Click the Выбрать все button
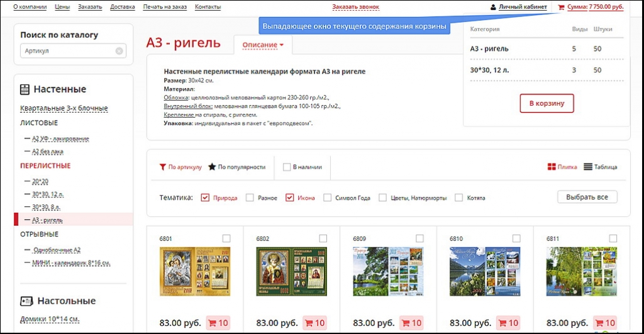 [587, 197]
